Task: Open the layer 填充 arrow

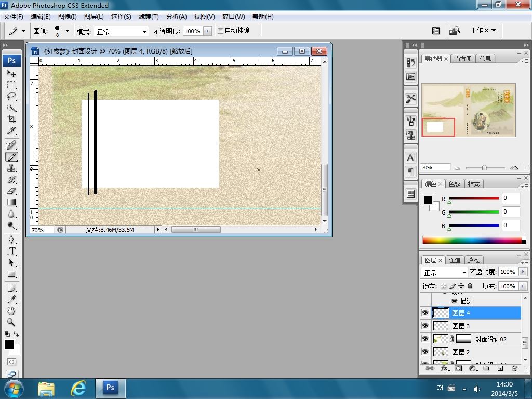Action: pyautogui.click(x=523, y=286)
